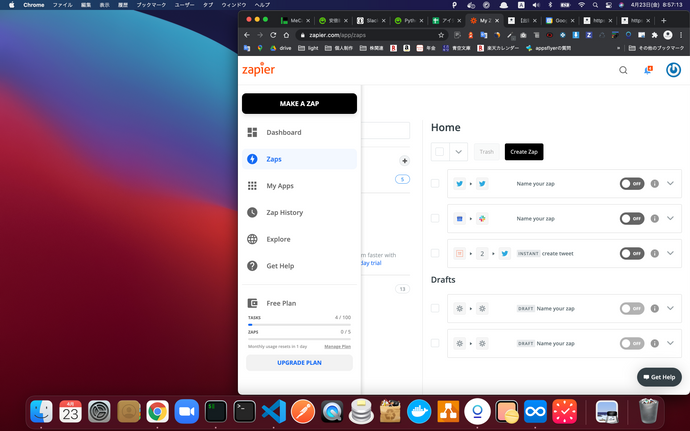Toggle the first draft zap switch
Image resolution: width=690 pixels, height=431 pixels.
tap(632, 309)
